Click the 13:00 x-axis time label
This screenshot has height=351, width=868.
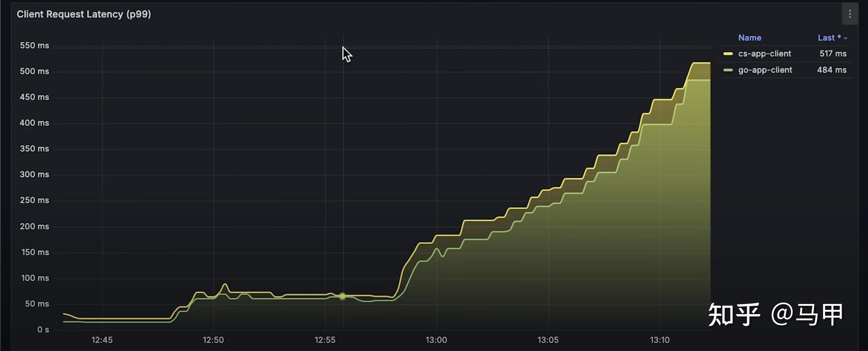(x=436, y=340)
